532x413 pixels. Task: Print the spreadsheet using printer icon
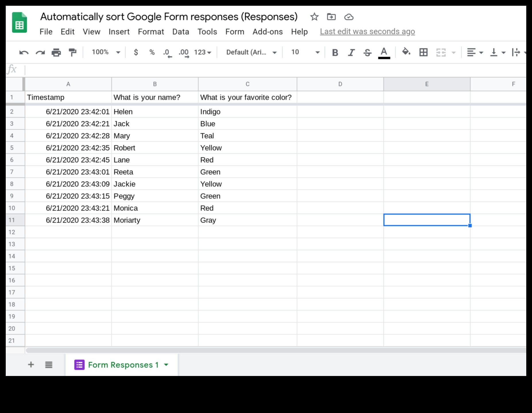[x=56, y=53]
